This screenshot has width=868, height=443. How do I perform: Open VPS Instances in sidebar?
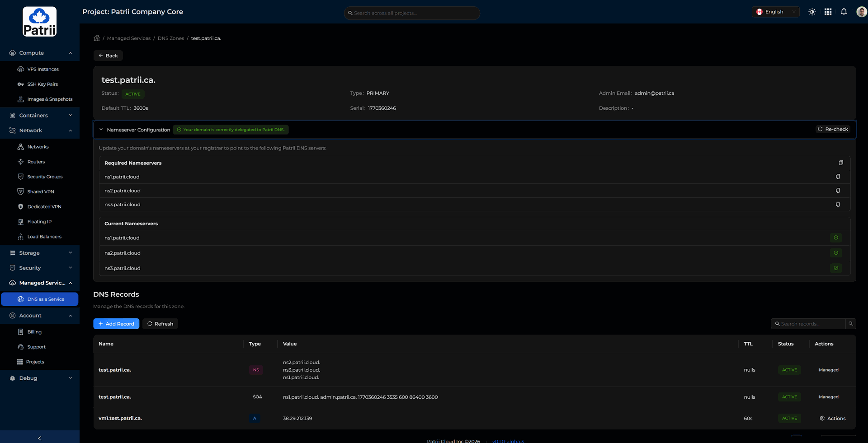[x=43, y=70]
